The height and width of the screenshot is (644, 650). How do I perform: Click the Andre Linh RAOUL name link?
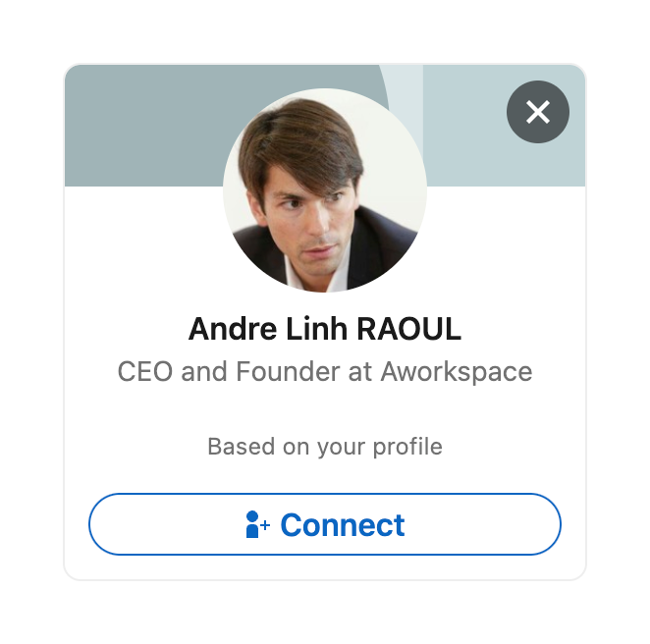click(x=324, y=329)
